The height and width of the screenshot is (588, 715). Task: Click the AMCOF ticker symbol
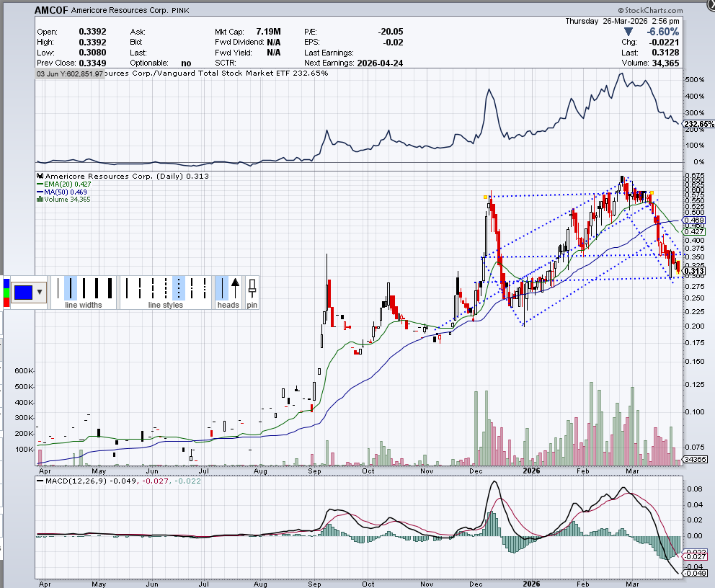(51, 10)
